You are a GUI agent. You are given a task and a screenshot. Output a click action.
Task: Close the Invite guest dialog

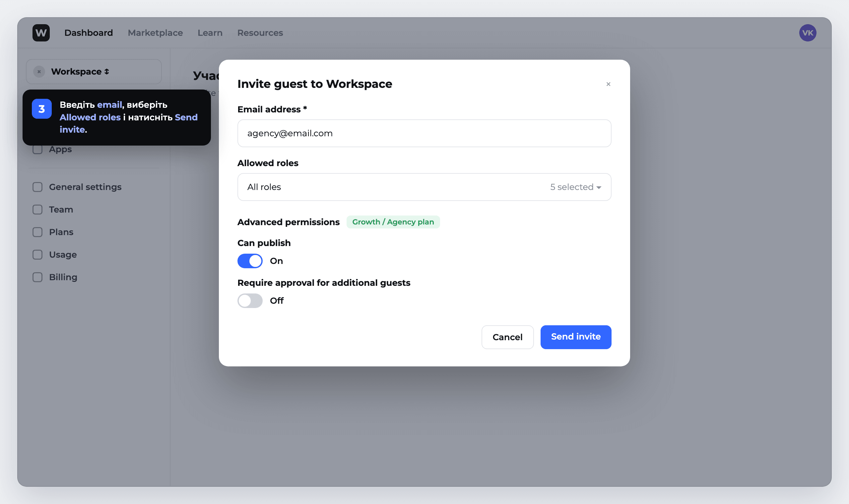608,84
